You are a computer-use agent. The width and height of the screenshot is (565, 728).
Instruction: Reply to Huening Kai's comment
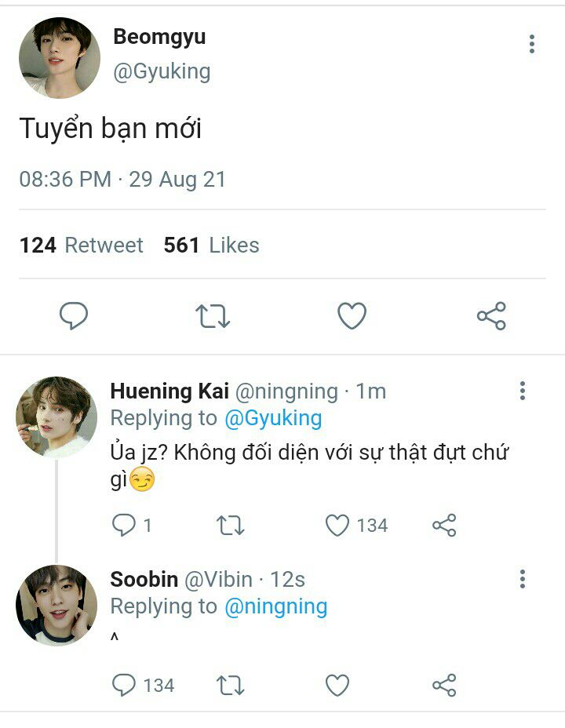coord(124,525)
